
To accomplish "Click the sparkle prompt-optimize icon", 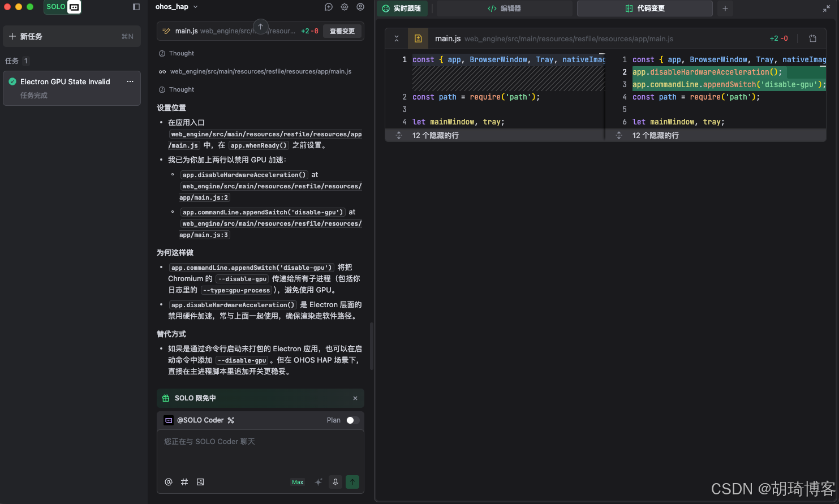I will point(319,482).
